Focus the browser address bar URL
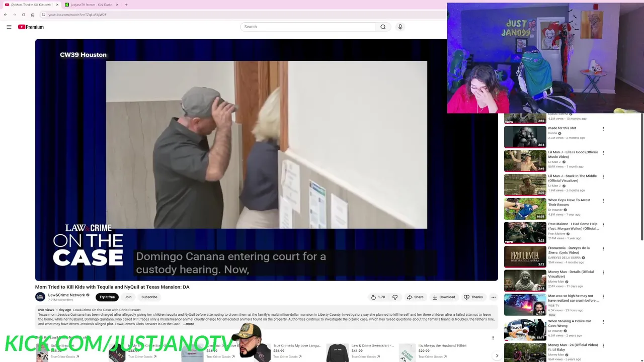The image size is (644, 362). [x=77, y=15]
